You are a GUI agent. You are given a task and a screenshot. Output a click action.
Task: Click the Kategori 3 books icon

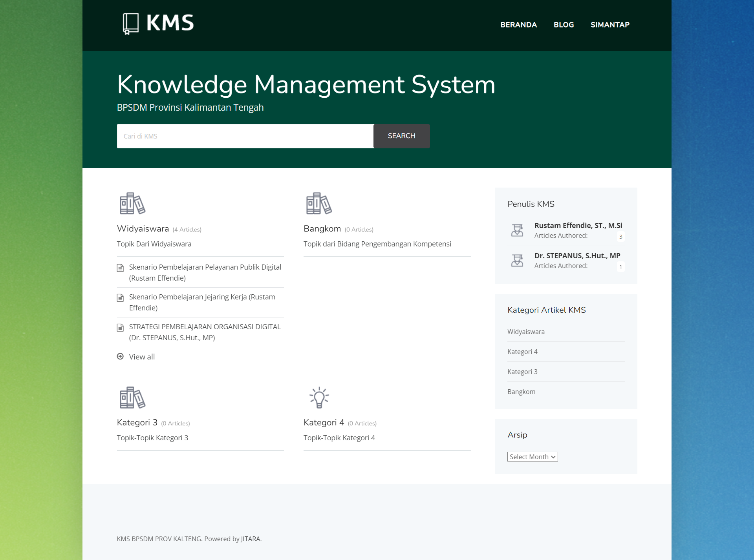[x=132, y=397]
